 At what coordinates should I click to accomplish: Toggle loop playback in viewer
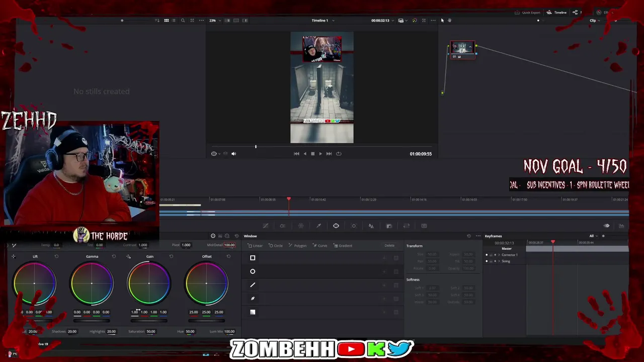339,154
